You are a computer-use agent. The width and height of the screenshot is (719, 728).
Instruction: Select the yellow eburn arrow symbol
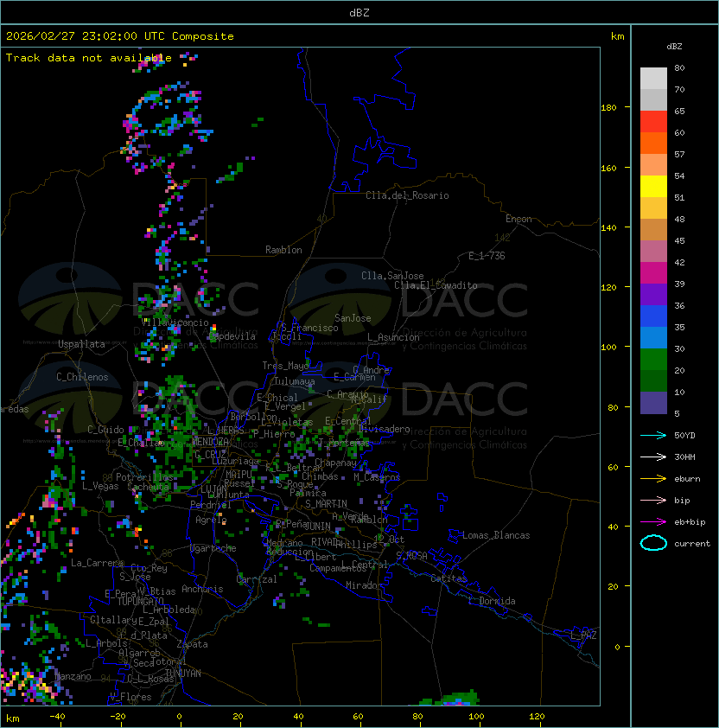[653, 479]
